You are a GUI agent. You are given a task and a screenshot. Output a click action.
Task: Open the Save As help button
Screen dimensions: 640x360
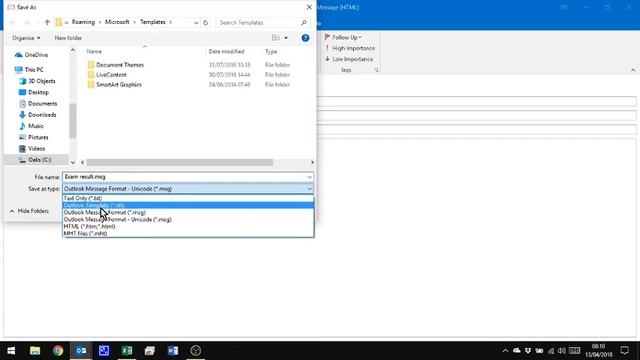pyautogui.click(x=305, y=38)
